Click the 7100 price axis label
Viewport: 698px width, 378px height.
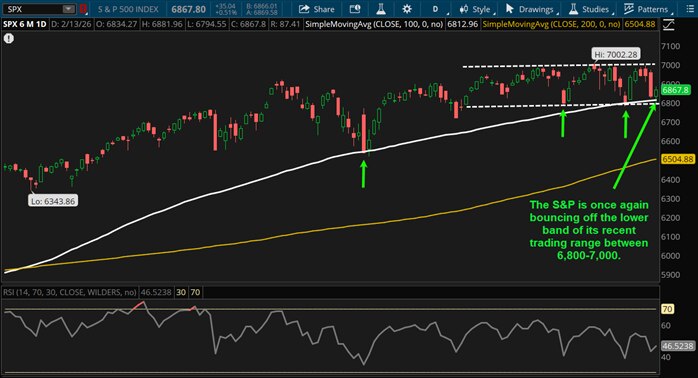(x=671, y=46)
